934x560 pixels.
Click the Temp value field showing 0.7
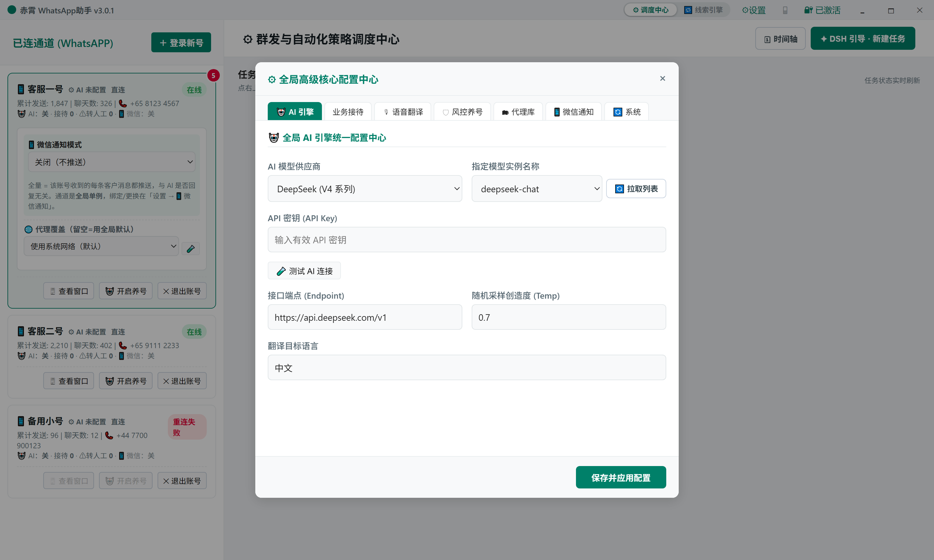click(568, 317)
